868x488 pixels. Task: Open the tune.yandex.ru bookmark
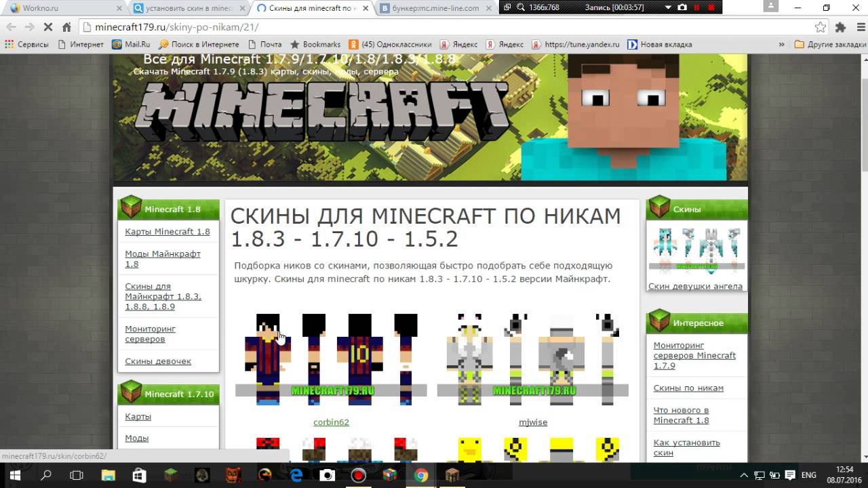click(576, 44)
